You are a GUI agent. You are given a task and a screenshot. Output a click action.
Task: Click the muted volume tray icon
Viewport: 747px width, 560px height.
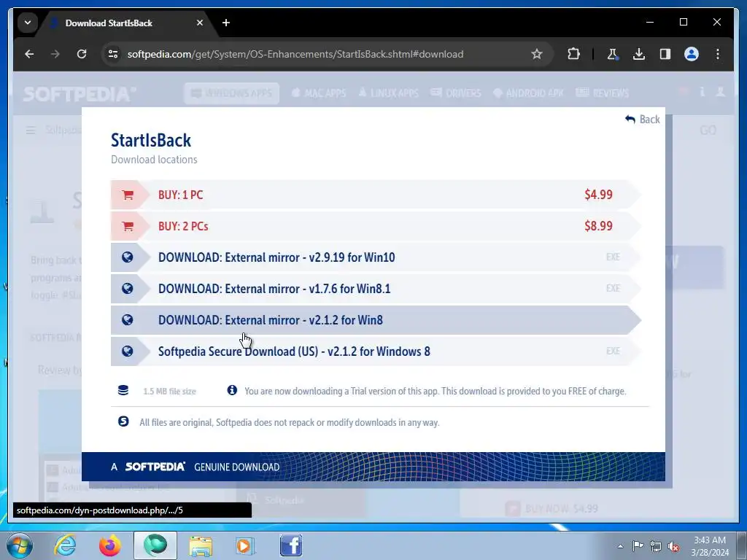[x=673, y=547]
